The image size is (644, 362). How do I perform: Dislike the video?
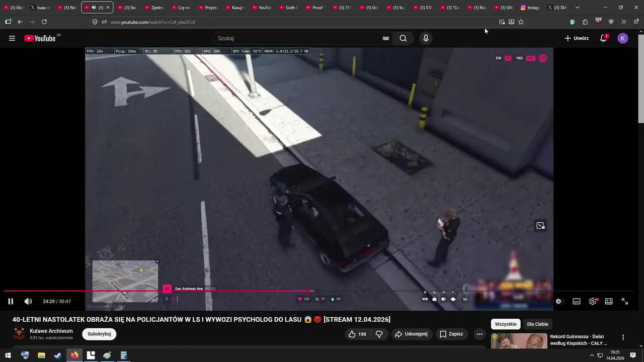click(x=379, y=334)
